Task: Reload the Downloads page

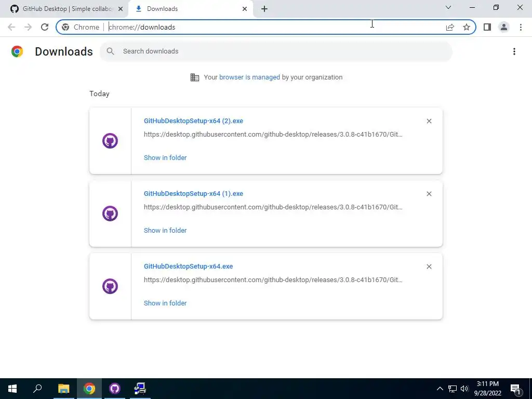Action: [x=45, y=27]
